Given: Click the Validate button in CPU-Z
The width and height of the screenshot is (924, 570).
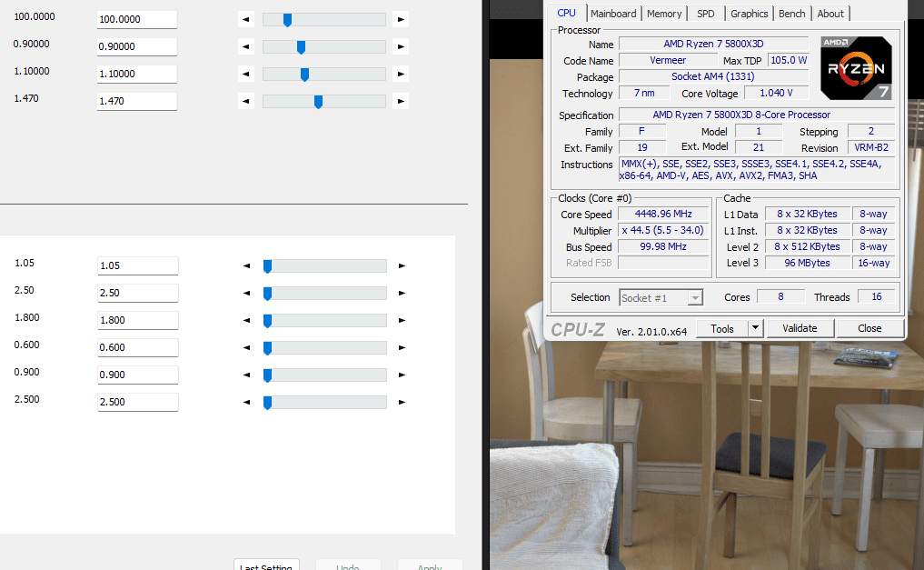Looking at the screenshot, I should [800, 328].
